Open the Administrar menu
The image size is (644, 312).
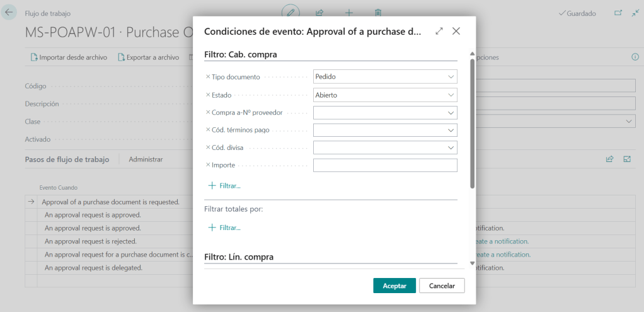pyautogui.click(x=146, y=159)
